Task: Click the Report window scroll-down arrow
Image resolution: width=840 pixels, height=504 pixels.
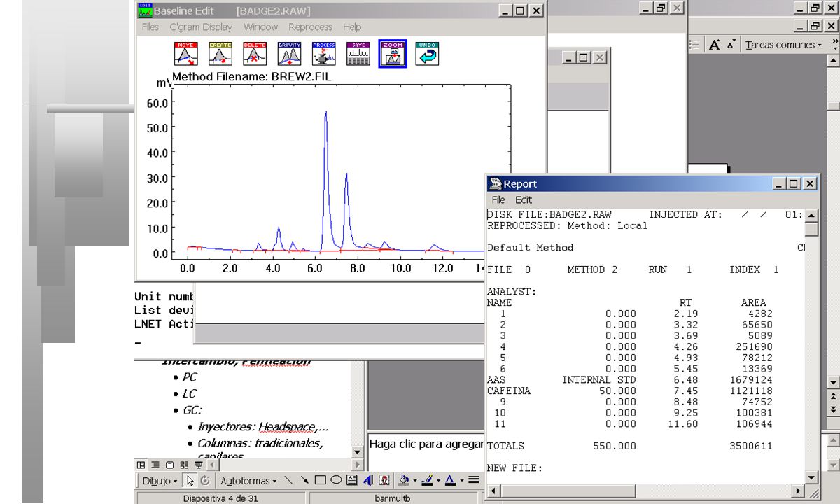Action: (811, 477)
